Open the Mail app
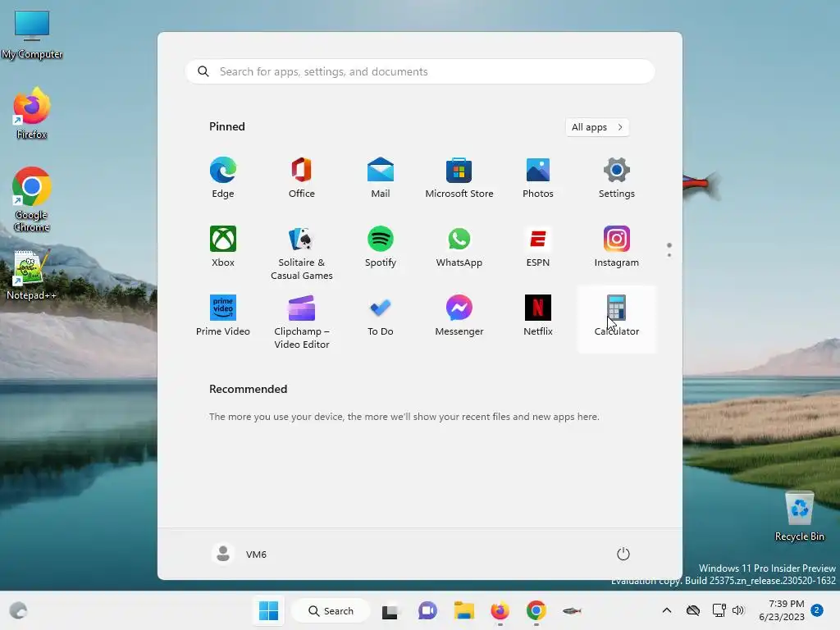 click(381, 177)
